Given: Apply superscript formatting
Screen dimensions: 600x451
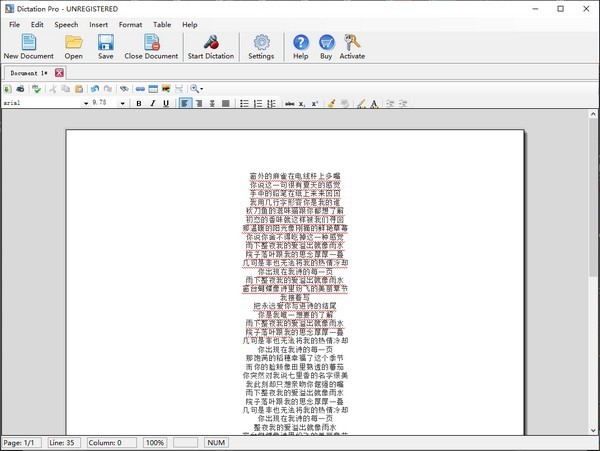Looking at the screenshot, I should [315, 103].
